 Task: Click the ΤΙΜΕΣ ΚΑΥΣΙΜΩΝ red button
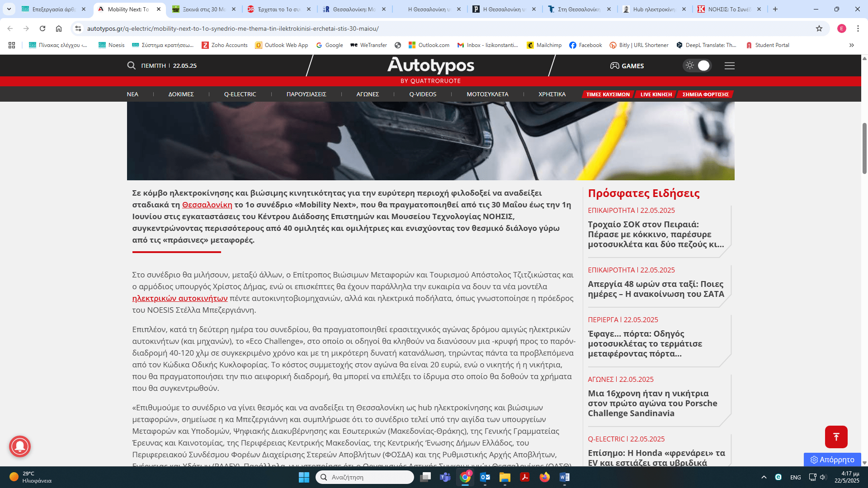click(x=608, y=94)
